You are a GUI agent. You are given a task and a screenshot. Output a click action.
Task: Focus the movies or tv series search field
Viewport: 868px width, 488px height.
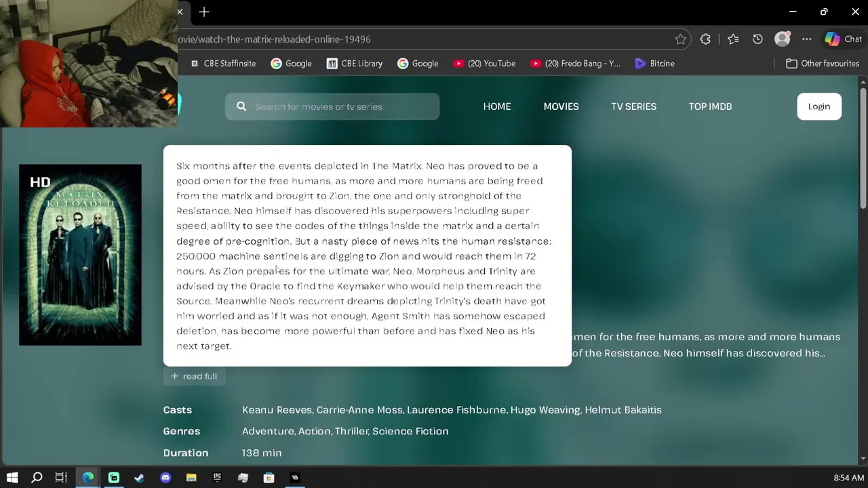coord(332,106)
